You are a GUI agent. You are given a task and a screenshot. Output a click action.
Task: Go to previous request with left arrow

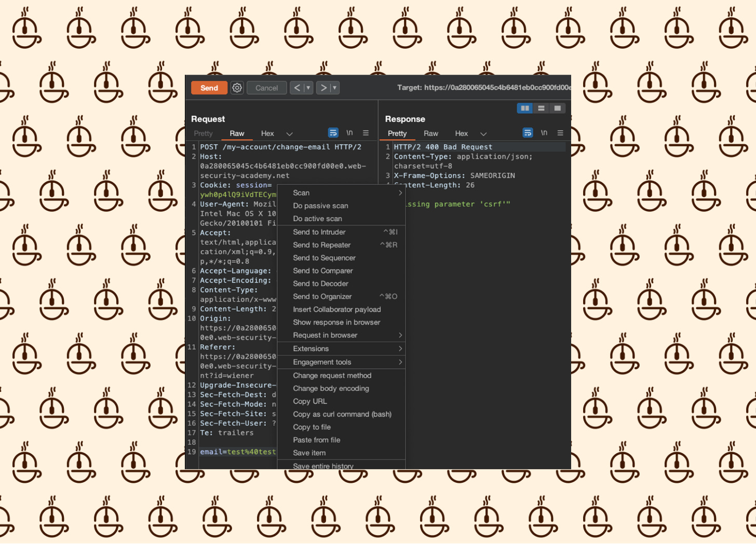pos(296,88)
